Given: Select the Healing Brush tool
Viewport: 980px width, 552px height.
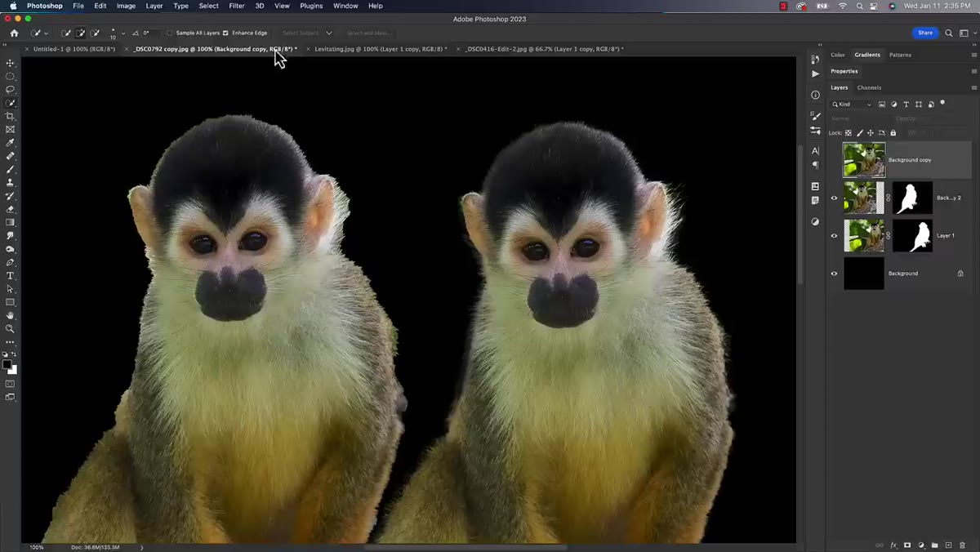Looking at the screenshot, I should click(x=11, y=156).
